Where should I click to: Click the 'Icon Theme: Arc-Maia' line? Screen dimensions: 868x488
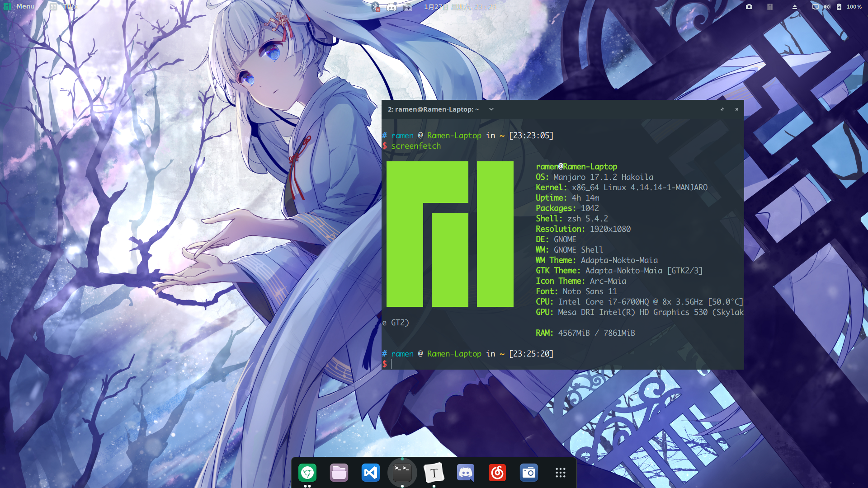tap(581, 281)
